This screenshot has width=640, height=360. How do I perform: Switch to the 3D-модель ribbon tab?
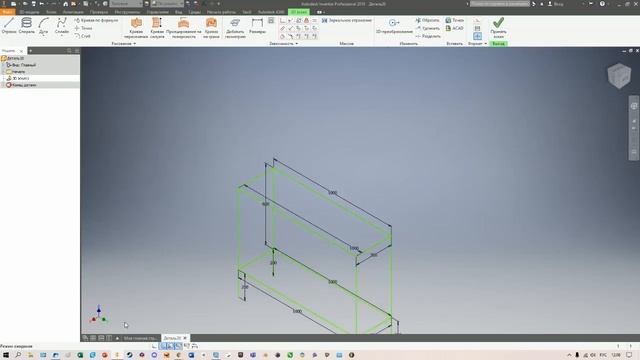point(29,12)
